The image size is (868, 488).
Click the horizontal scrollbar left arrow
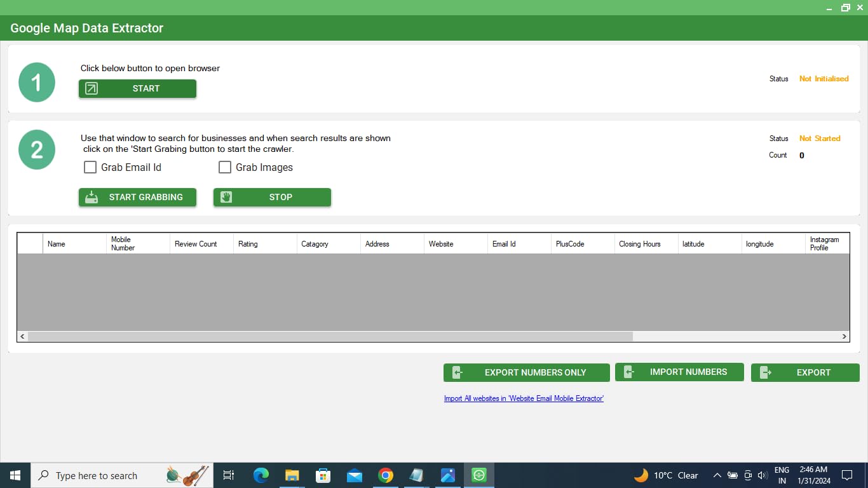[x=23, y=337]
